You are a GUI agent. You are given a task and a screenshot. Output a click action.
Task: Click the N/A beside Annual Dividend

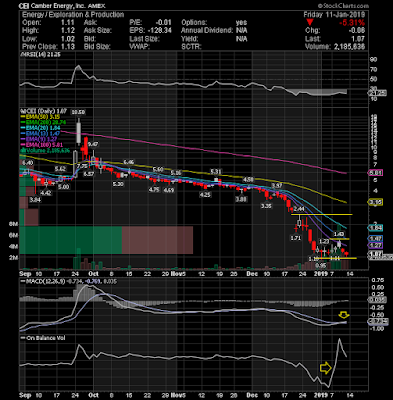241,31
